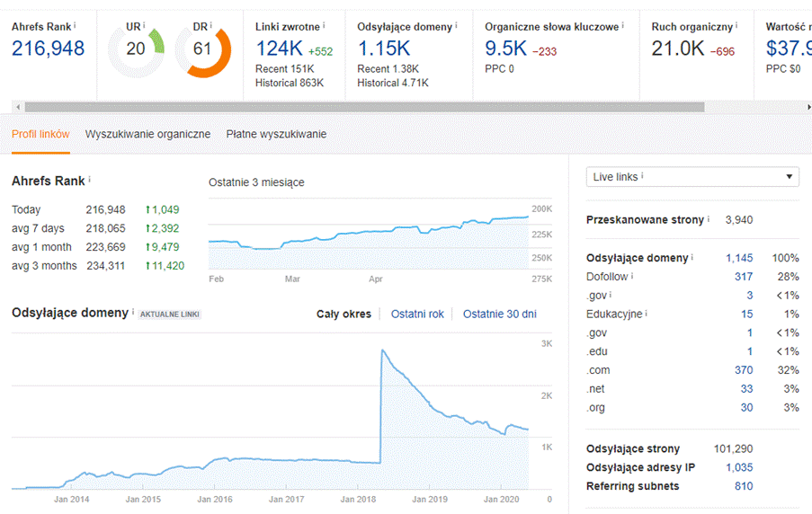Viewport: 812px width, 514px height.
Task: Open Dofollow domains count 317
Action: pyautogui.click(x=744, y=277)
